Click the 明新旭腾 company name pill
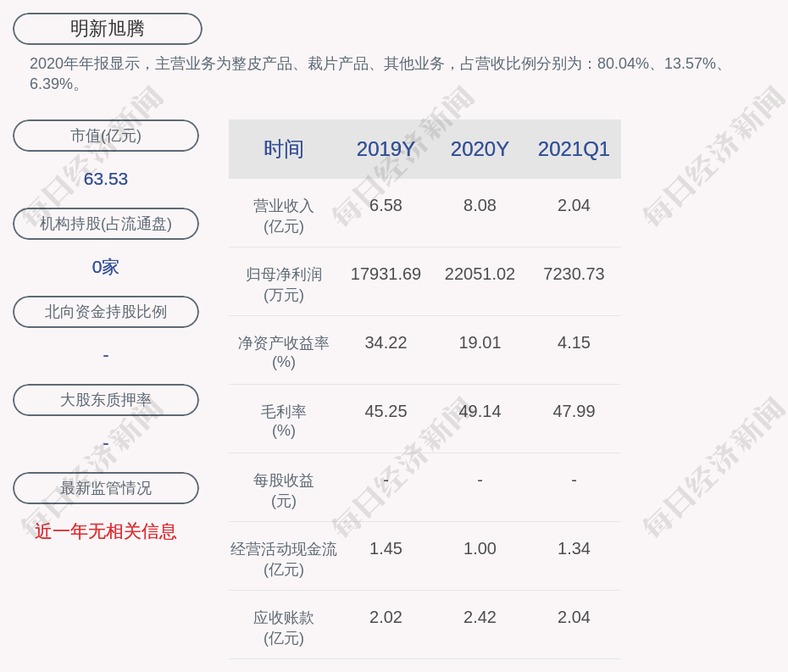Screen dimensions: 788x672 pyautogui.click(x=108, y=29)
